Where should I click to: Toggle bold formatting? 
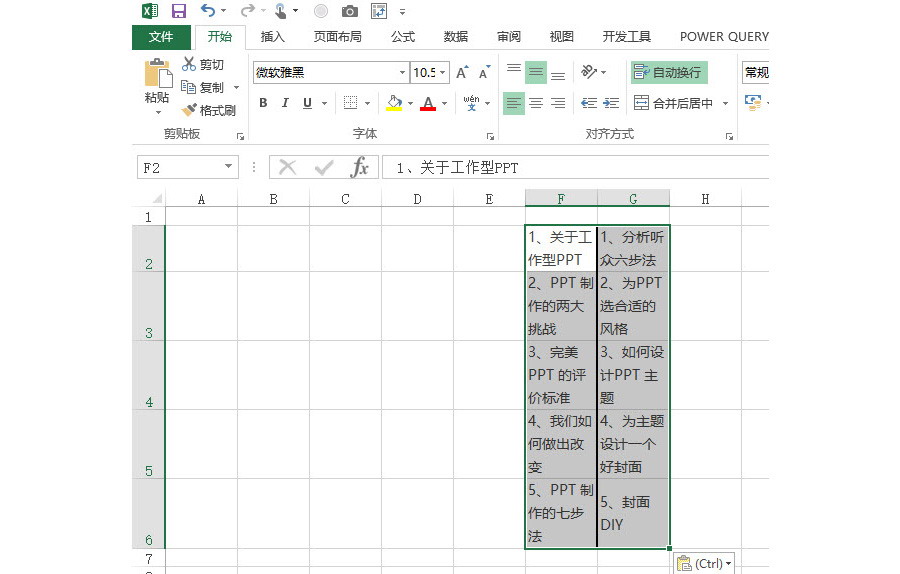point(263,103)
